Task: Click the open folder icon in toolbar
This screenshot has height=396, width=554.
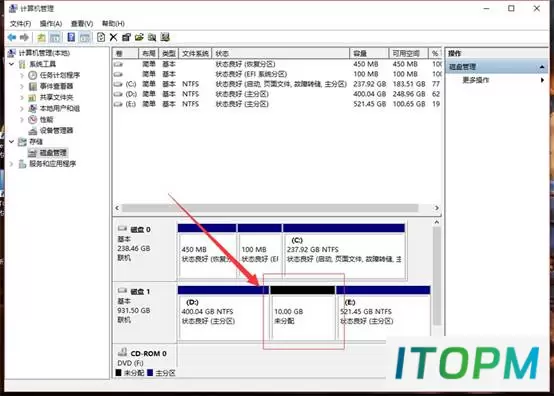Action: pos(139,37)
